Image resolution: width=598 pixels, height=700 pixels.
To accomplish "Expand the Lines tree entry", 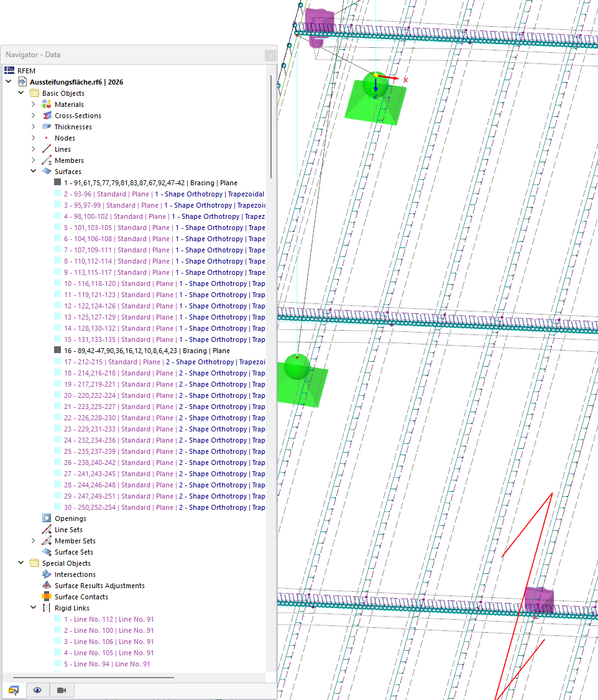I will pos(34,149).
